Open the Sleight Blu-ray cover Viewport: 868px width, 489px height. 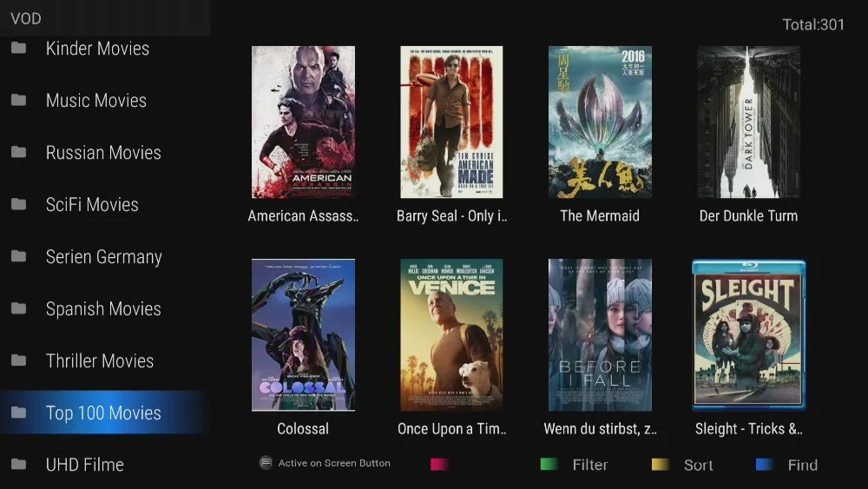748,335
